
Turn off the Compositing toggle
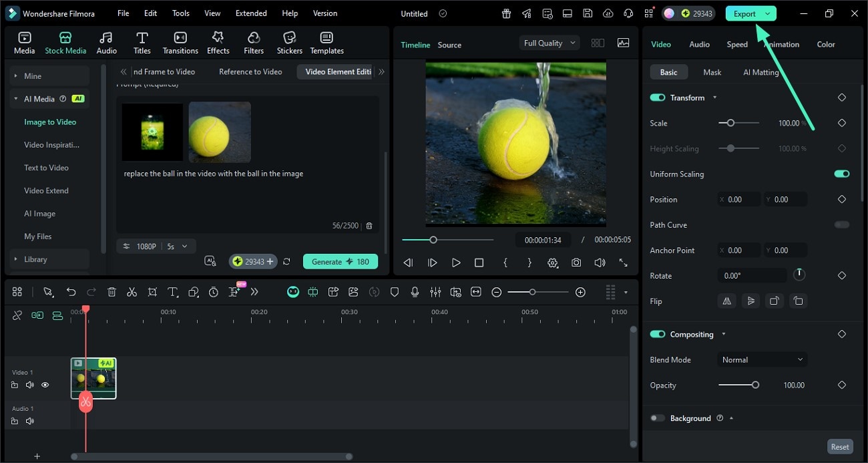658,334
